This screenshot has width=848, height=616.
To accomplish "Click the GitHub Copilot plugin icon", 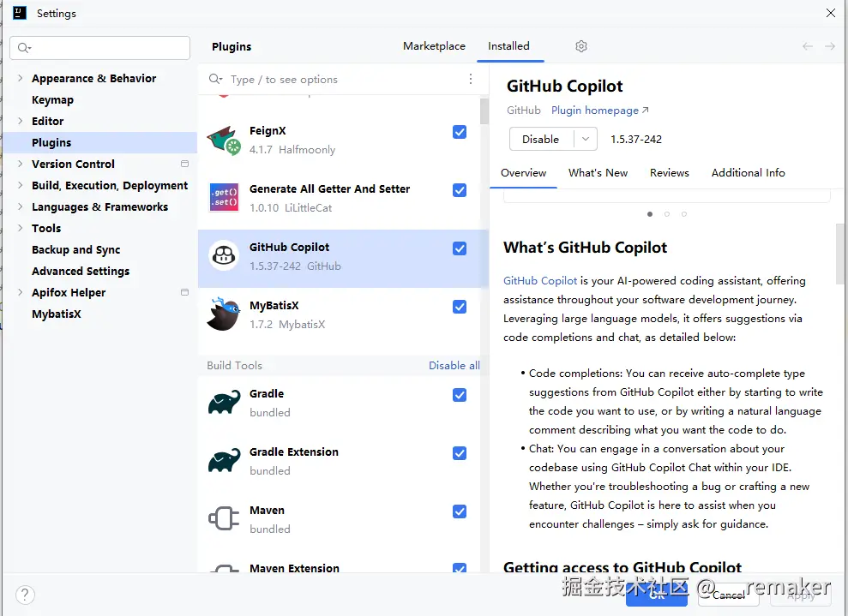I will click(x=224, y=255).
